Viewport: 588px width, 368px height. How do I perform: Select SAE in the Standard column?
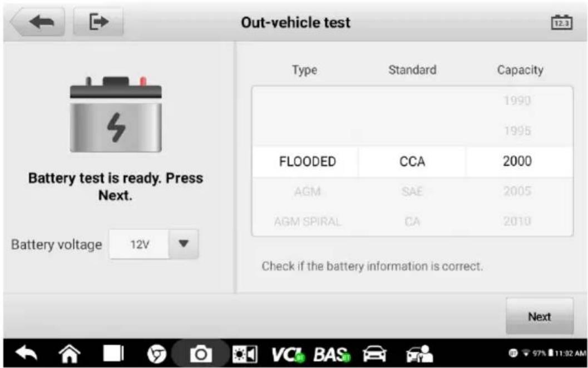click(x=412, y=191)
